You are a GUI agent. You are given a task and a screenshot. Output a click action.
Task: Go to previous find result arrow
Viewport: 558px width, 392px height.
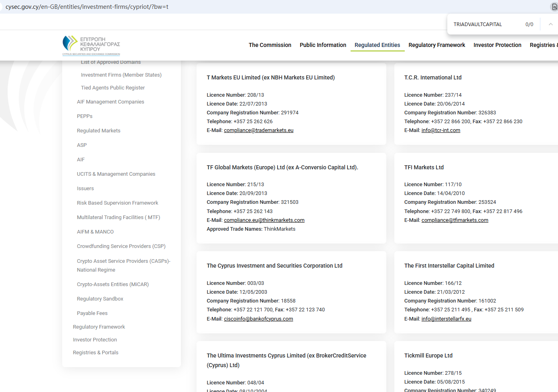(550, 24)
